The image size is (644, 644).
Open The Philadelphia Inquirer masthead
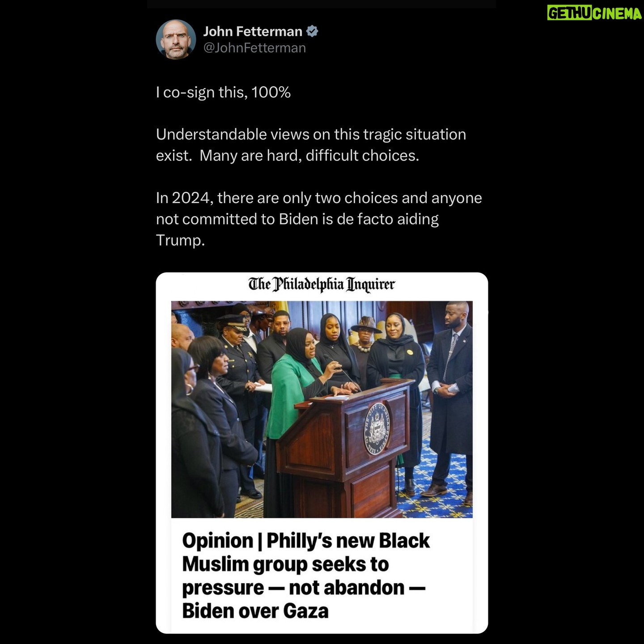tap(322, 284)
